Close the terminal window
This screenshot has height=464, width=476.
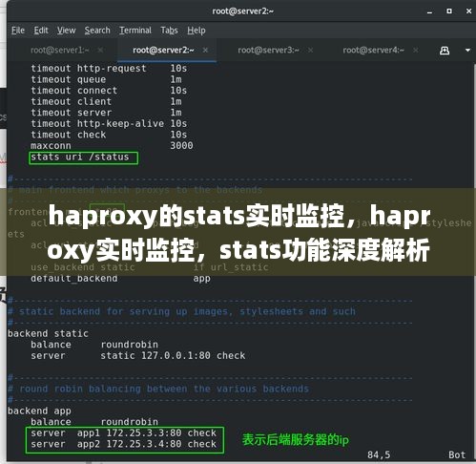click(468, 11)
